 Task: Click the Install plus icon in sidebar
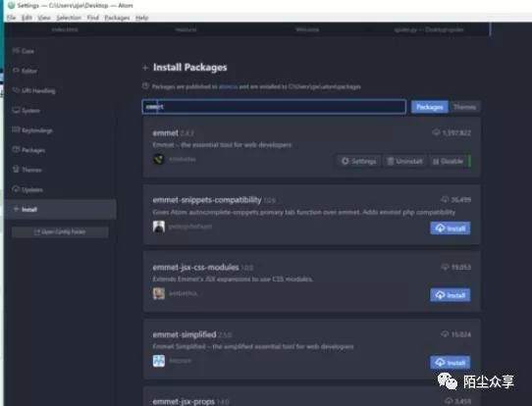click(16, 209)
